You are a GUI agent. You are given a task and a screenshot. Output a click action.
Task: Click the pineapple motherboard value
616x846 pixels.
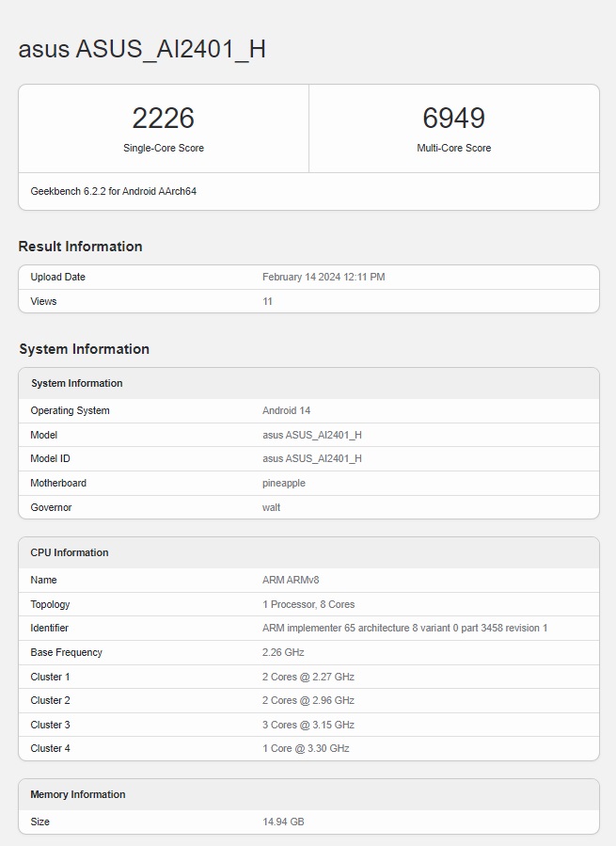(x=284, y=484)
